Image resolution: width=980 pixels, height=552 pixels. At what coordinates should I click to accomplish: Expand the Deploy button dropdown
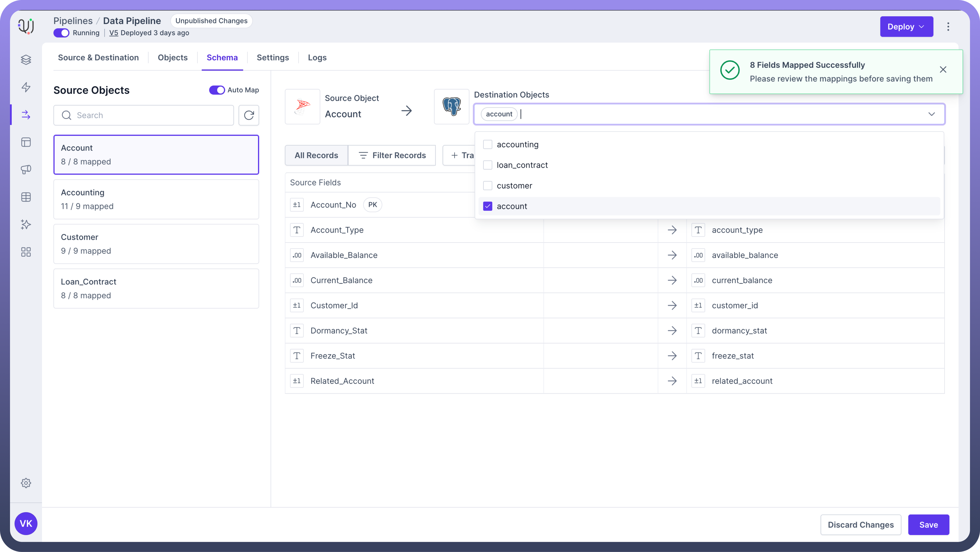(x=921, y=27)
